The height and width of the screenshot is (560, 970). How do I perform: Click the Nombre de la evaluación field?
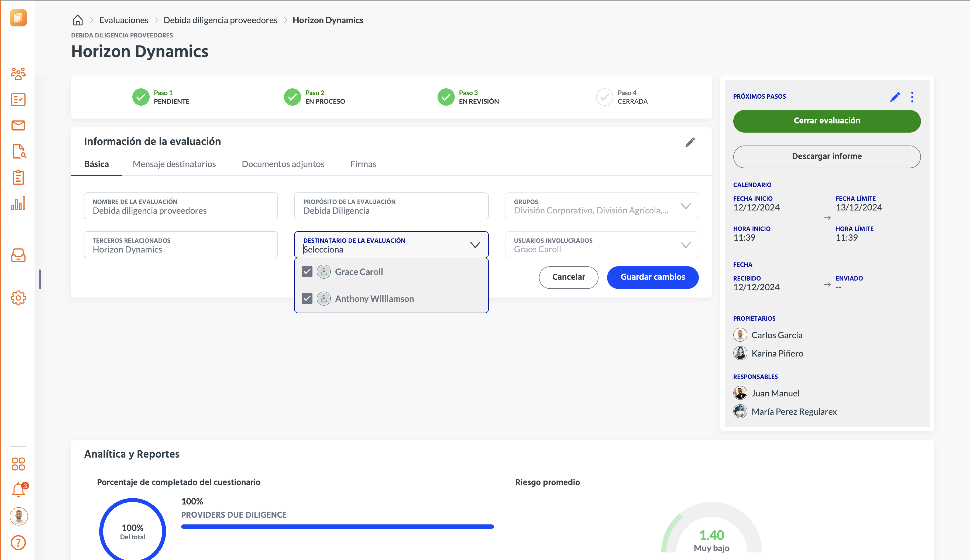click(181, 206)
